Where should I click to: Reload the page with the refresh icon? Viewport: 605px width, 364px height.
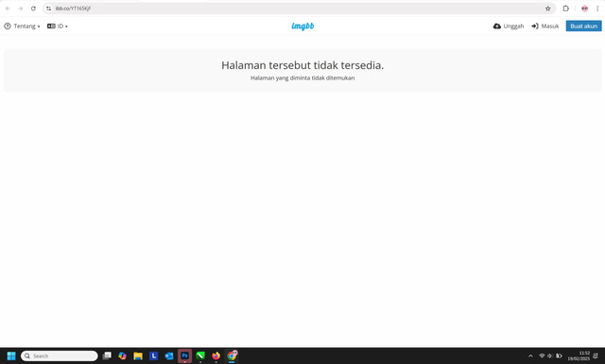[x=33, y=9]
